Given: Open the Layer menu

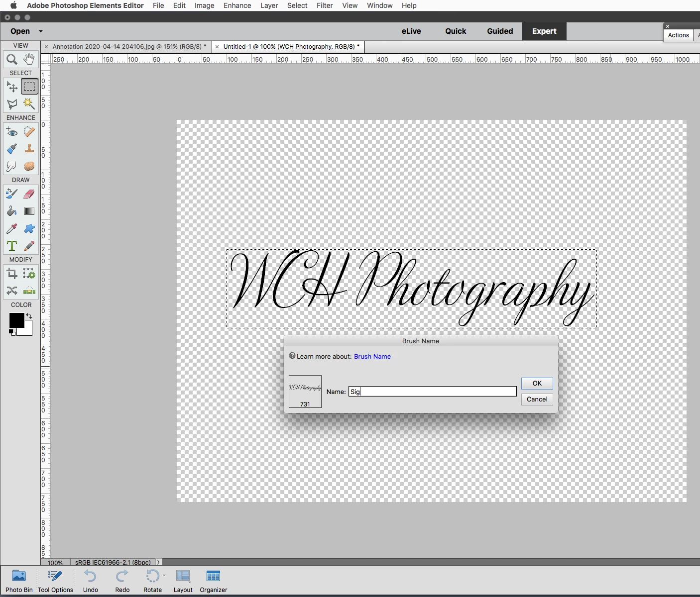Looking at the screenshot, I should pos(269,5).
